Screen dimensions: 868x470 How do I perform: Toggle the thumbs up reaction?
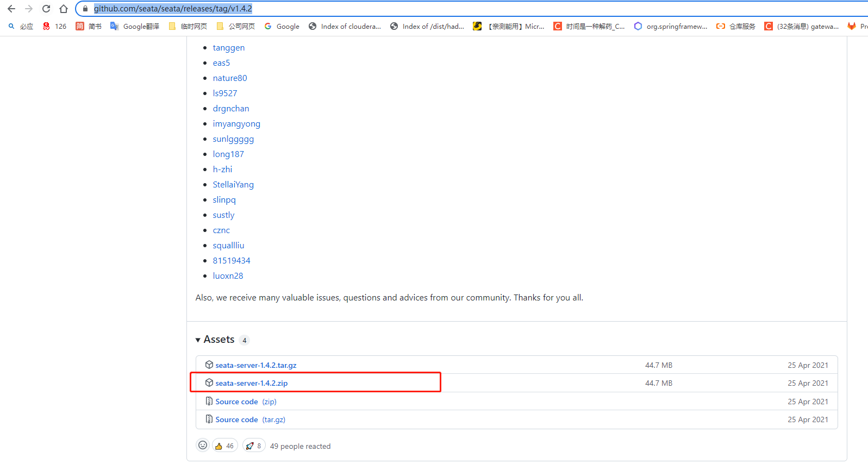pos(225,446)
